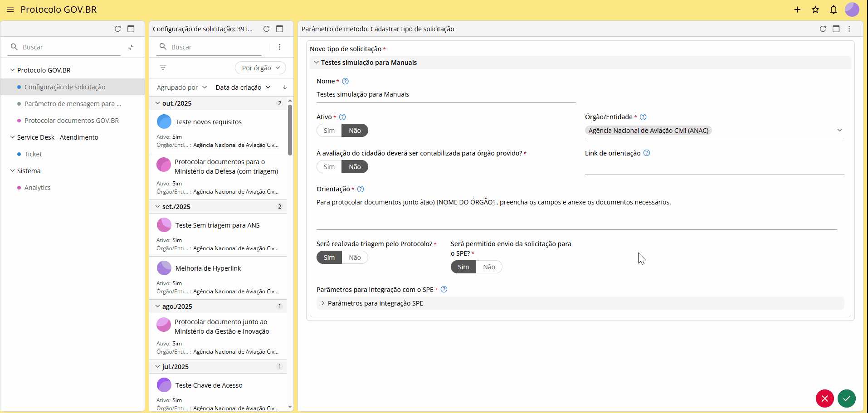Maximize the navigation tree panel
868x413 pixels.
(131, 29)
